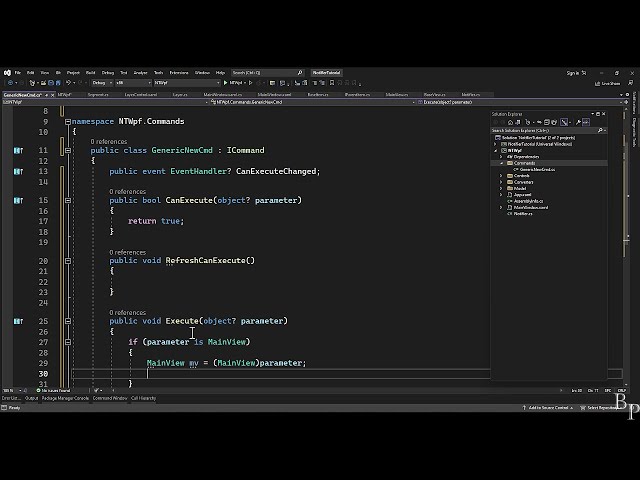This screenshot has width=640, height=480.
Task: Open the File menu
Action: (x=18, y=73)
